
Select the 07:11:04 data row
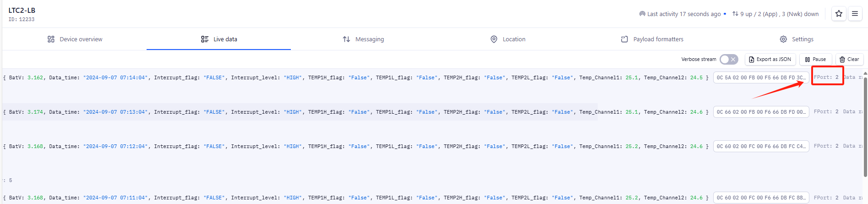pos(433,198)
